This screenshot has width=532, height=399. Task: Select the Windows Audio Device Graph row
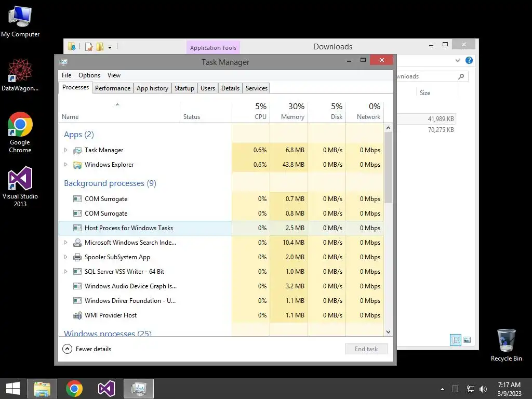coord(221,286)
